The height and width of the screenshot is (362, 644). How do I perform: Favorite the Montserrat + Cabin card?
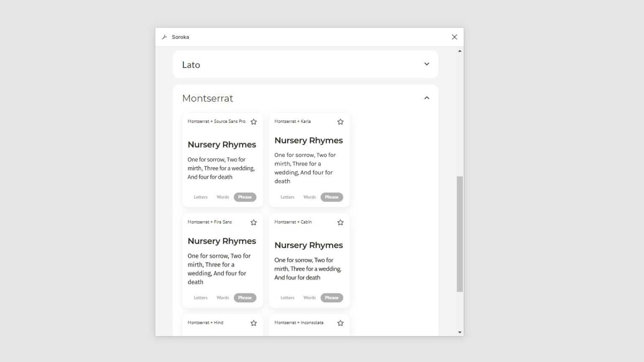340,222
